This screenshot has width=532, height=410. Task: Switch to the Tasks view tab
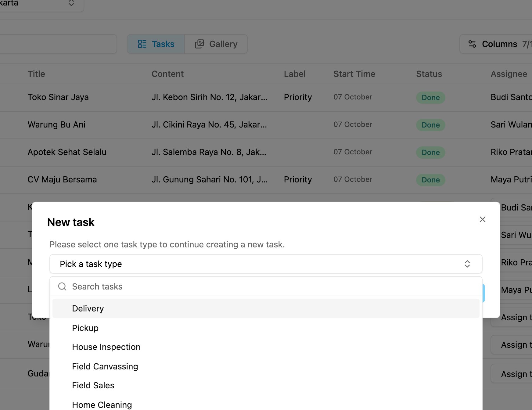pyautogui.click(x=156, y=44)
